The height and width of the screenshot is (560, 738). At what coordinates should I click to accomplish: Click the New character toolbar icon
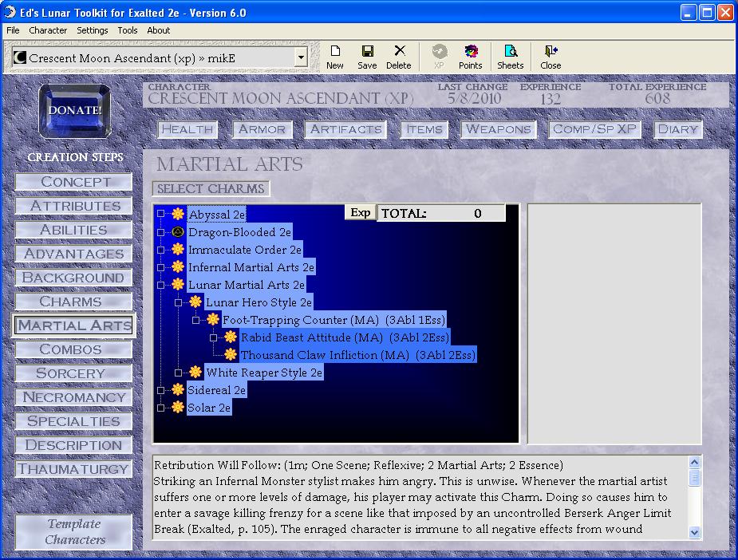(335, 51)
